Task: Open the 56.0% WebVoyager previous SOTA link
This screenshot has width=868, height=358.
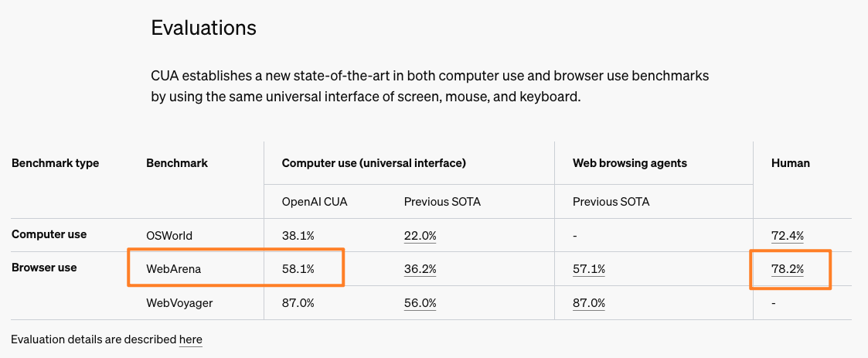Action: click(x=420, y=303)
